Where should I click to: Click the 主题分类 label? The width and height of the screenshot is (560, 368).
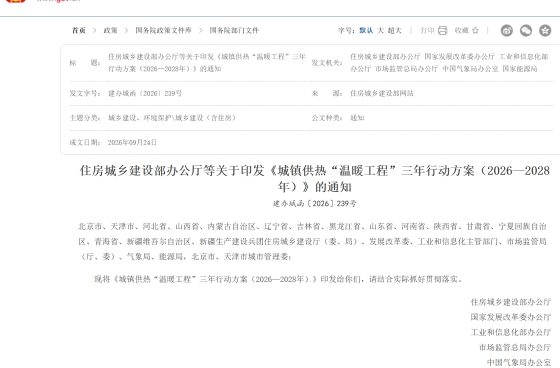[85, 118]
